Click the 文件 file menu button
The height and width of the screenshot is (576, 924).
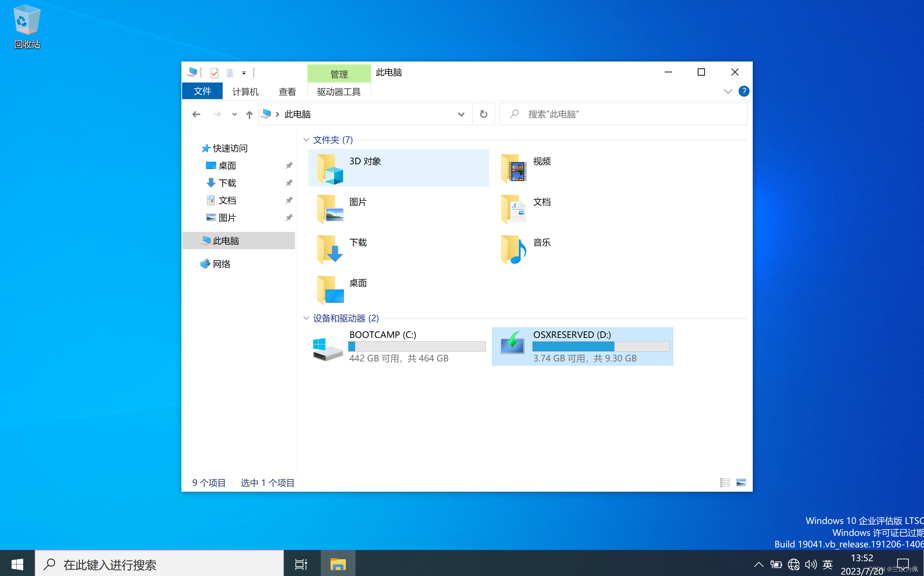point(202,92)
